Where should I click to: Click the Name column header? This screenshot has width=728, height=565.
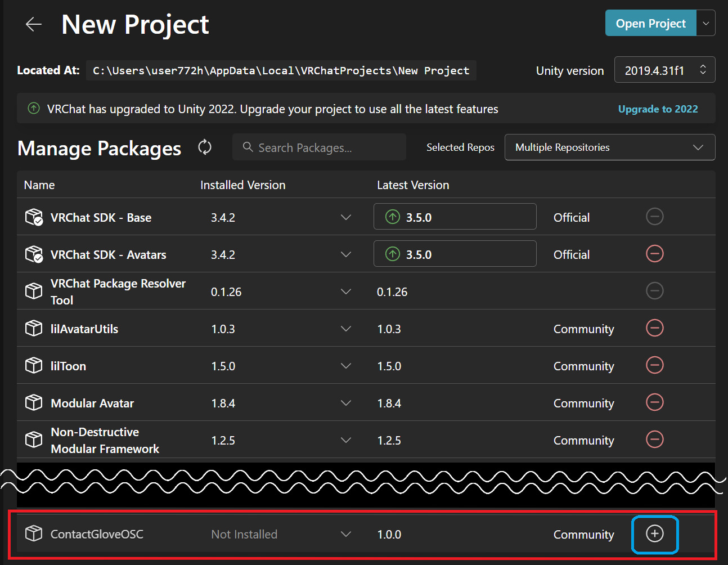(39, 185)
